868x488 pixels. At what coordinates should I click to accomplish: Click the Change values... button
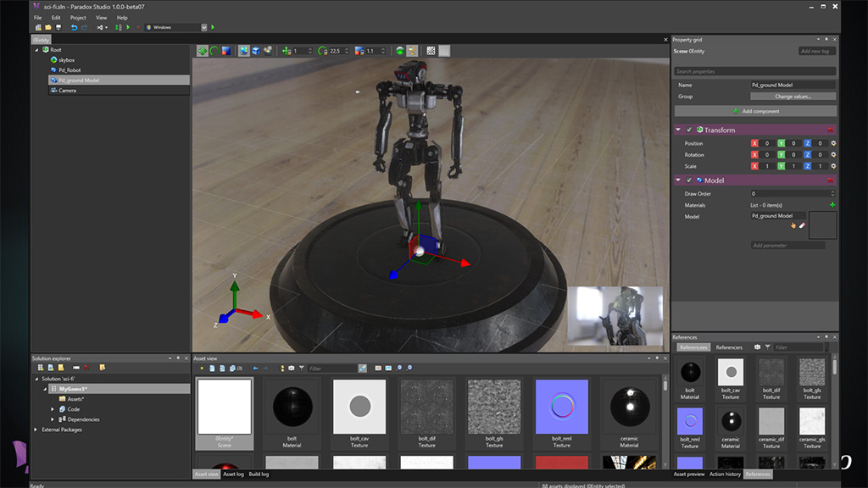click(x=793, y=97)
